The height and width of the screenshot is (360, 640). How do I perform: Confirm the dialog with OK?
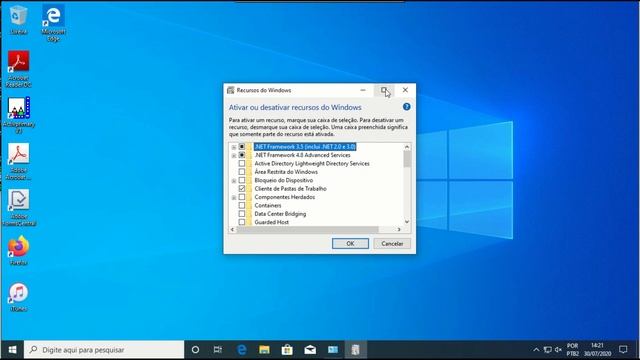pyautogui.click(x=350, y=244)
